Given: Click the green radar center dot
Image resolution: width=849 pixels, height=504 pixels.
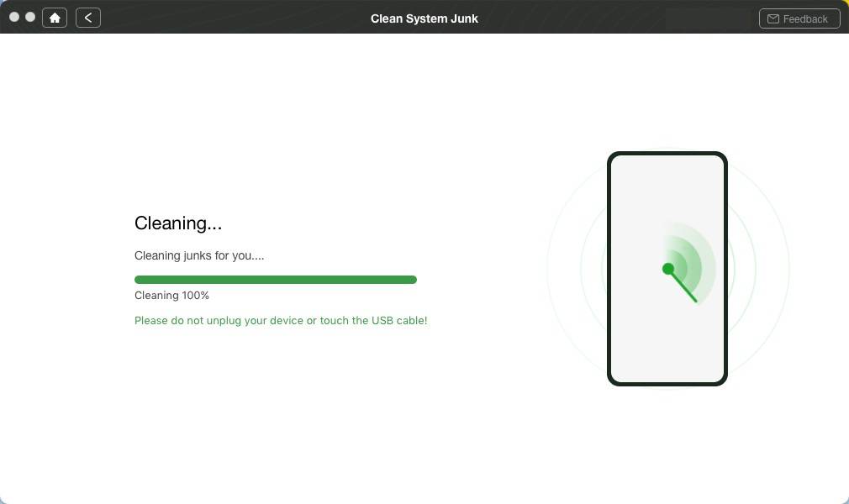Looking at the screenshot, I should tap(668, 269).
